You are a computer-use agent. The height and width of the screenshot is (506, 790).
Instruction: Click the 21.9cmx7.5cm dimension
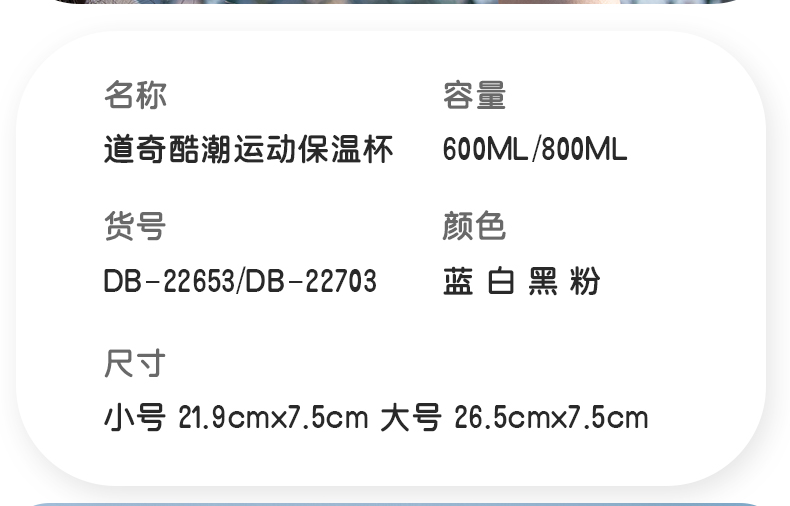point(273,418)
